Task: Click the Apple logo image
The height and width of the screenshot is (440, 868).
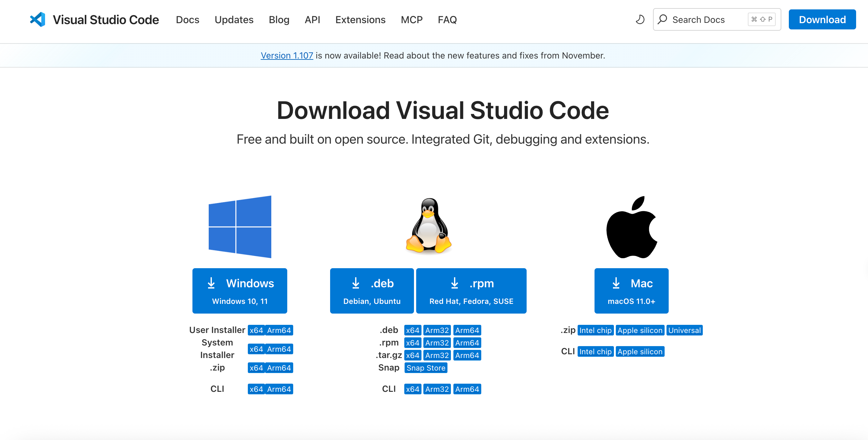Action: (x=631, y=227)
